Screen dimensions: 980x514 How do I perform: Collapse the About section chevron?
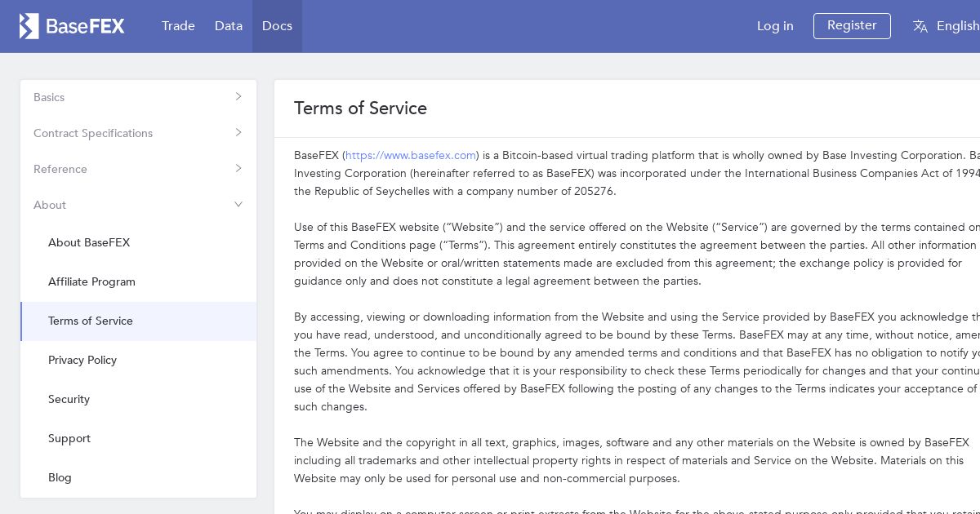click(x=238, y=204)
